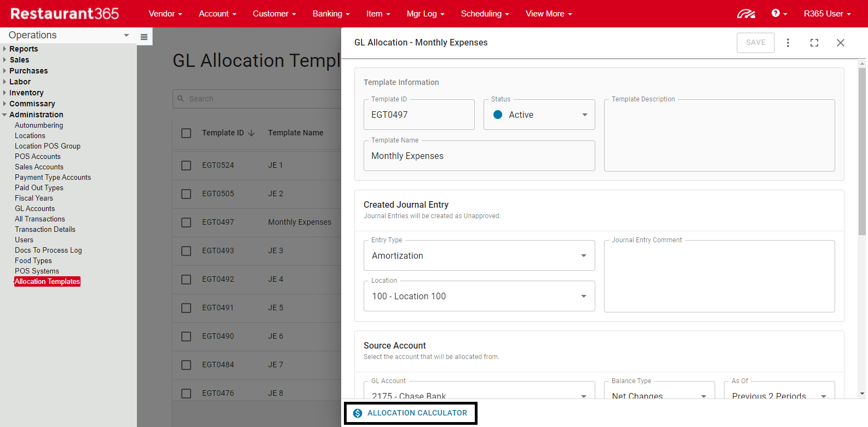This screenshot has width=868, height=427.
Task: Toggle the sidebar hamburger menu icon
Action: (x=144, y=37)
